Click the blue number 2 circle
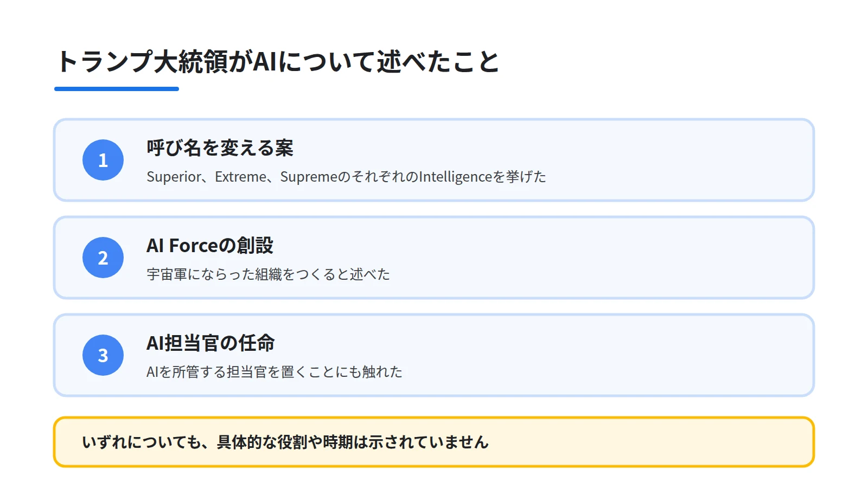Image resolution: width=868 pixels, height=488 pixels. tap(103, 258)
